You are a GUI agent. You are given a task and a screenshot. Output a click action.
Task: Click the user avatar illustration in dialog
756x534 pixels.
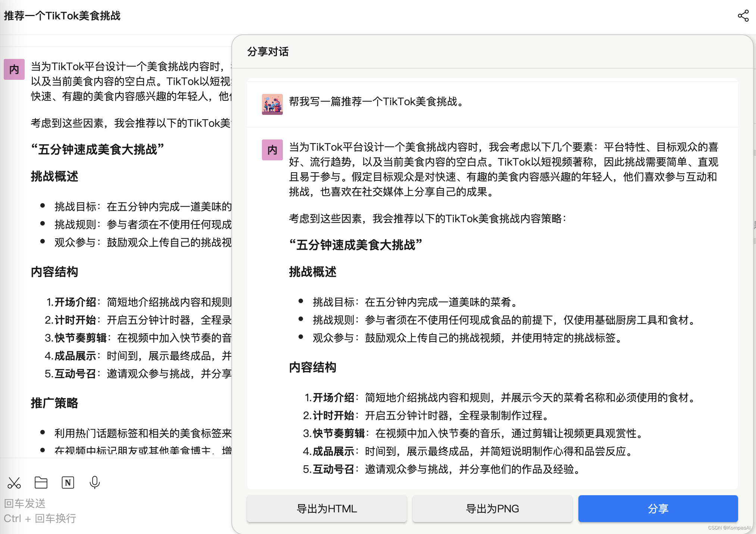[x=272, y=104]
